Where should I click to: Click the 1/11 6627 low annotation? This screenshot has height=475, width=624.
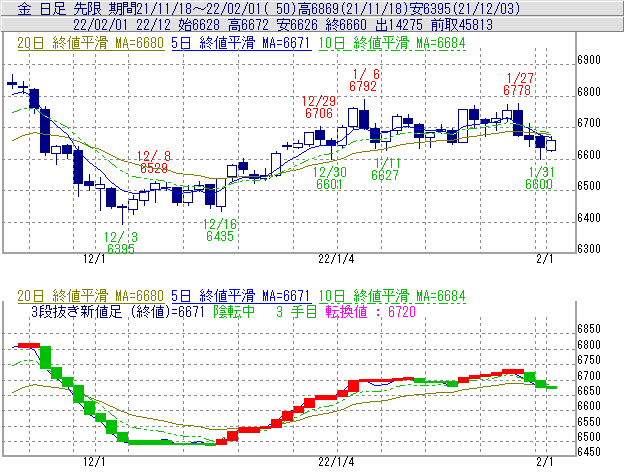[x=385, y=169]
